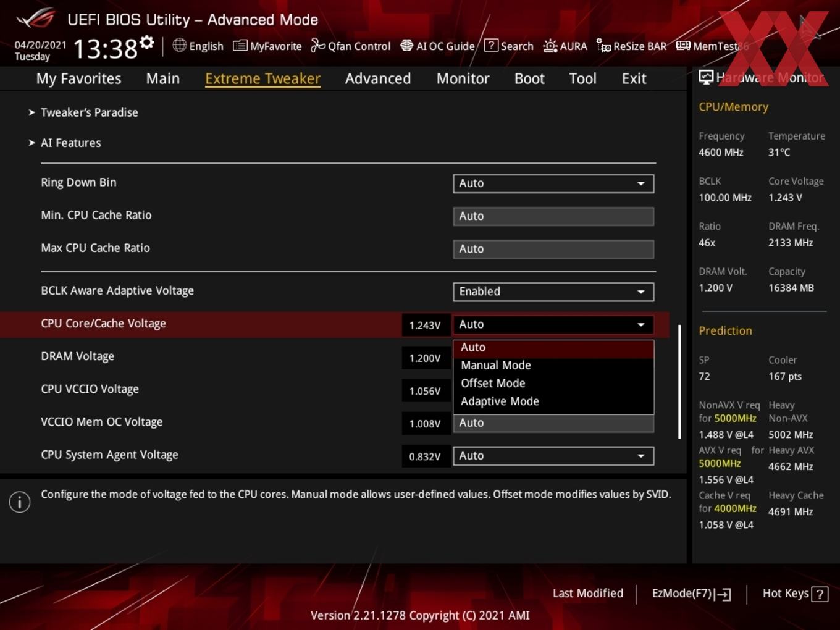840x630 pixels.
Task: Open the Monitor tab
Action: click(463, 78)
